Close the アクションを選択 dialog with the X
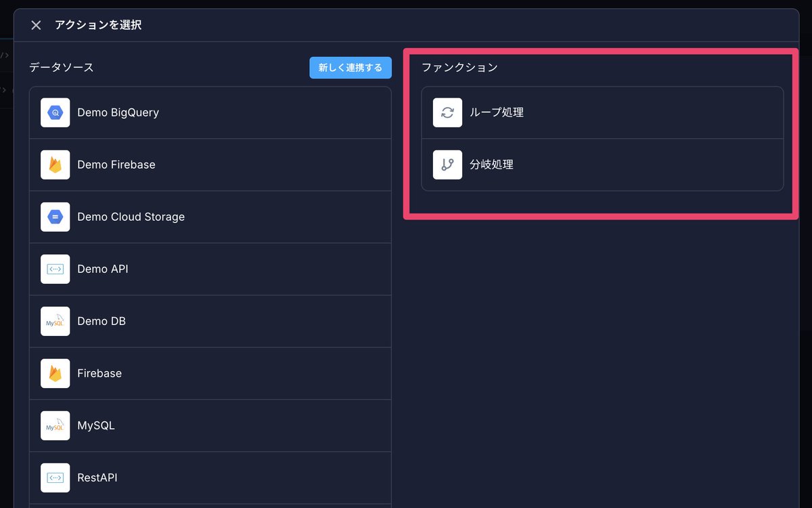The width and height of the screenshot is (812, 508). [37, 25]
